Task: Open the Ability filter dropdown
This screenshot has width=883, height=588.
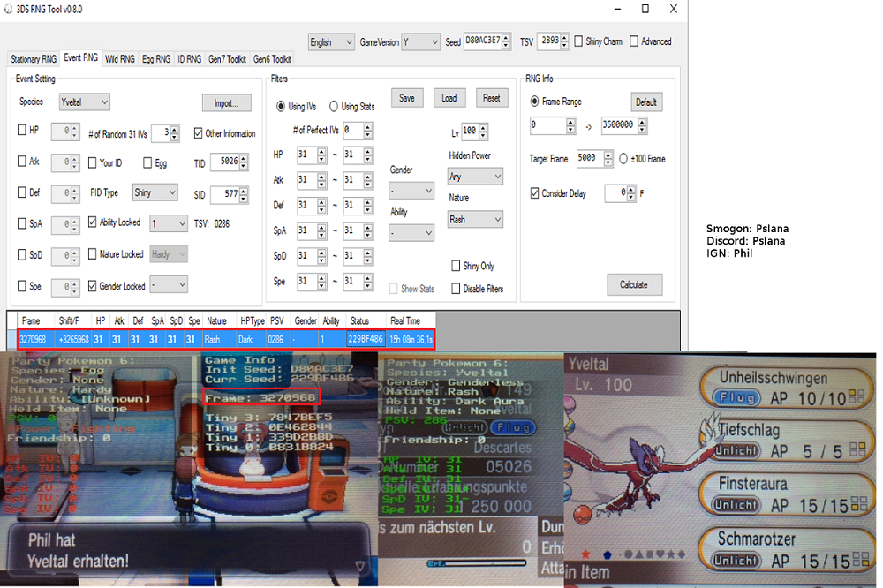Action: (411, 232)
